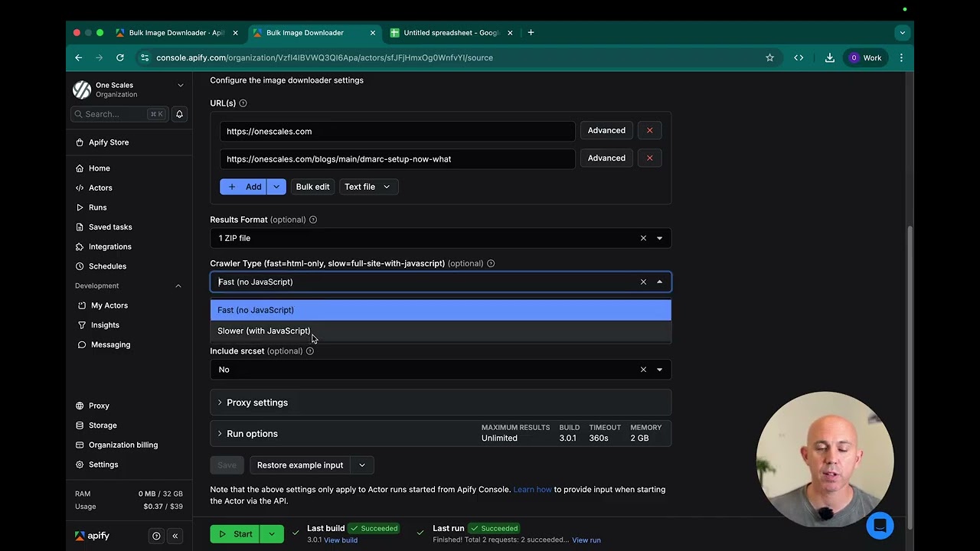Viewport: 980px width, 551px height.
Task: Clear the Crawler Type selection
Action: tap(643, 282)
